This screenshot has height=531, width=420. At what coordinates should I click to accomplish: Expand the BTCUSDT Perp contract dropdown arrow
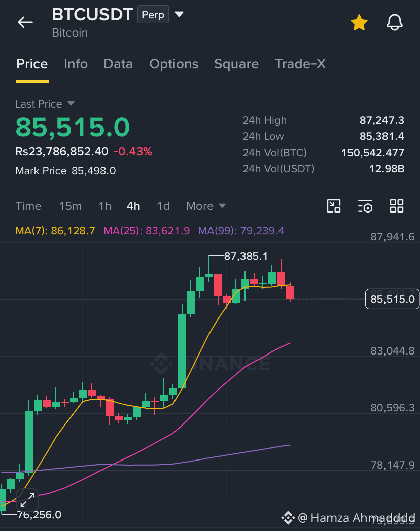point(179,14)
